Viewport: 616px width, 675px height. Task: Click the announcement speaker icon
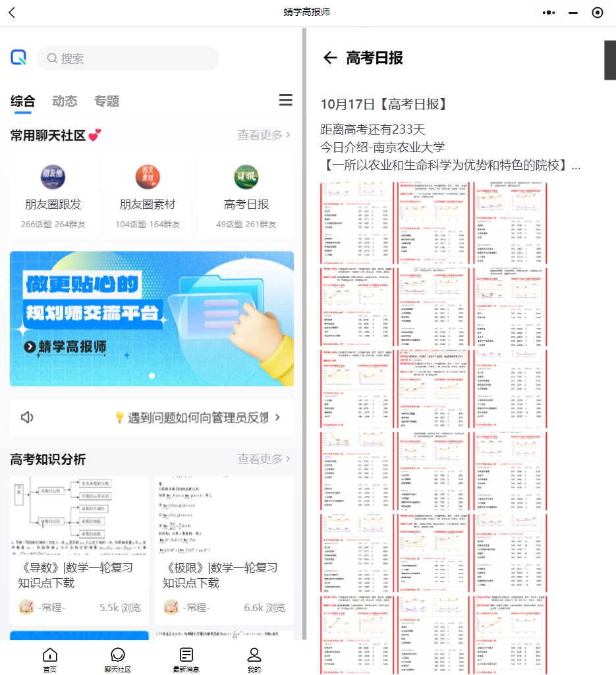(x=26, y=418)
